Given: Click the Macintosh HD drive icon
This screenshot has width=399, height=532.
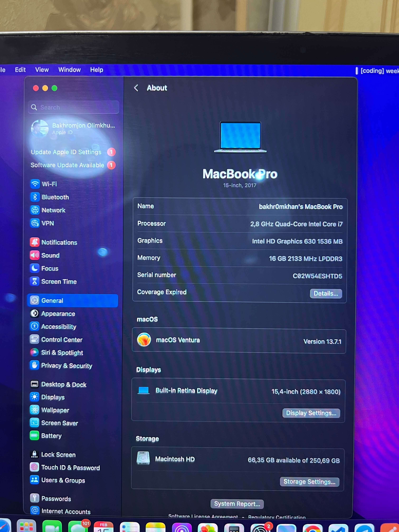Looking at the screenshot, I should coord(143,458).
